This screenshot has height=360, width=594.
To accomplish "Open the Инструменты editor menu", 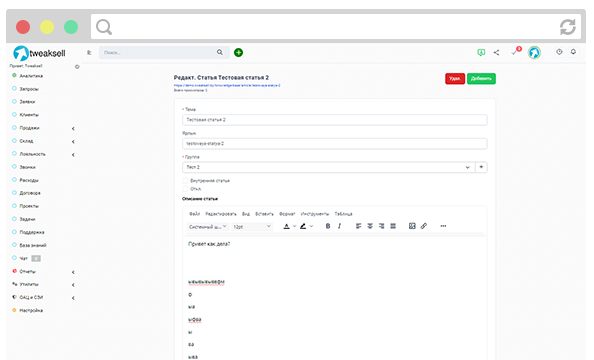I will tap(315, 214).
